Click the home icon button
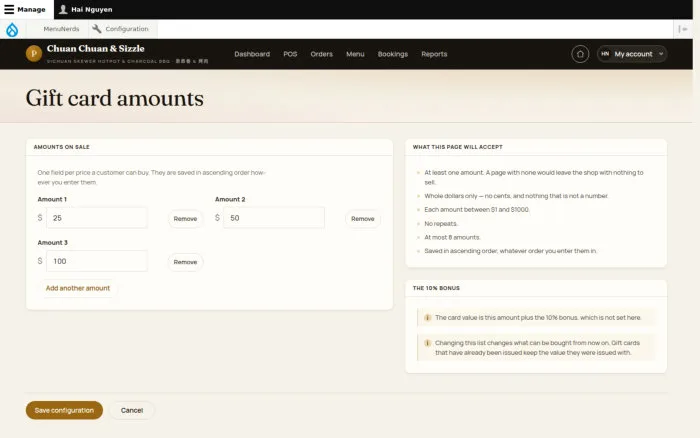 [580, 54]
